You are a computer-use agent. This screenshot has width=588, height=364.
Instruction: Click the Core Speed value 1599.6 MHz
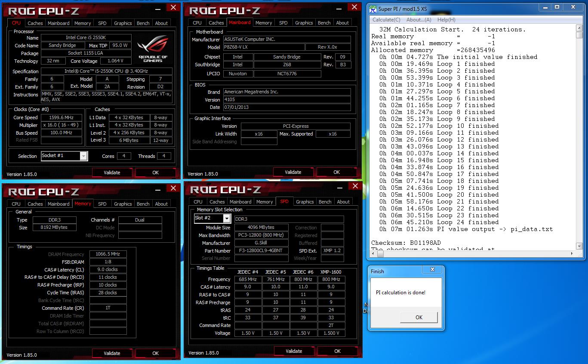62,117
